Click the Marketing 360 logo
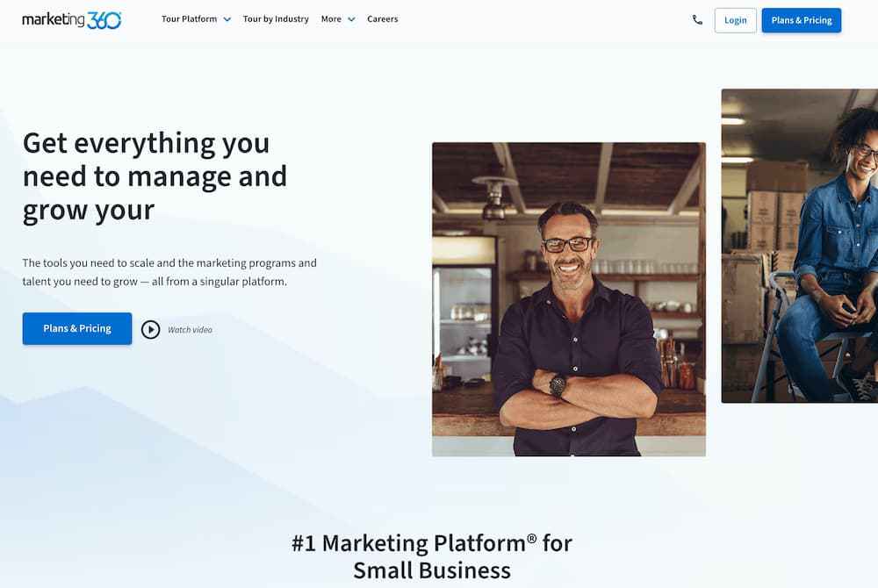878x588 pixels. 71,20
